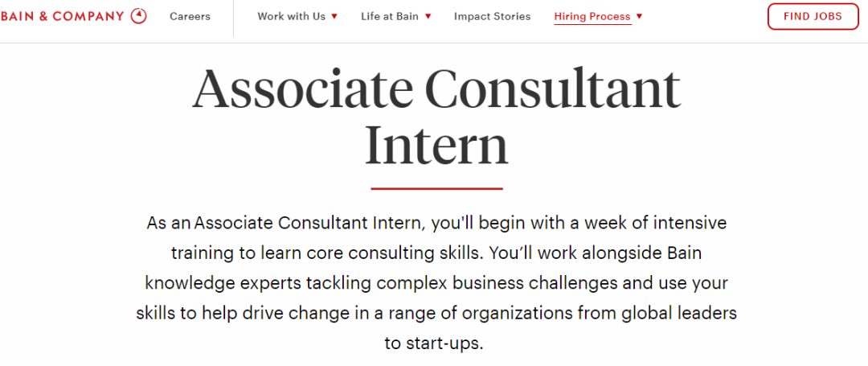The height and width of the screenshot is (366, 868).
Task: Click the word "Intern" in the heading
Action: (x=436, y=146)
